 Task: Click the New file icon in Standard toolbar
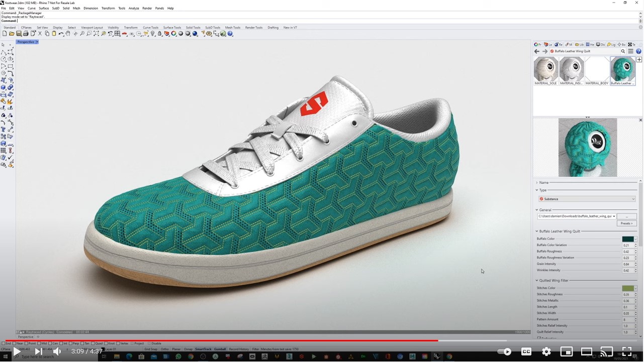[x=4, y=34]
